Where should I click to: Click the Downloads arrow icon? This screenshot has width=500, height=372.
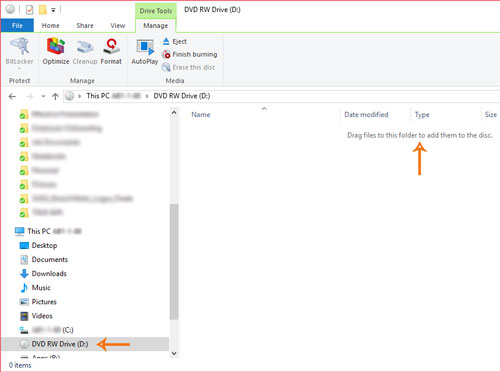(24, 274)
